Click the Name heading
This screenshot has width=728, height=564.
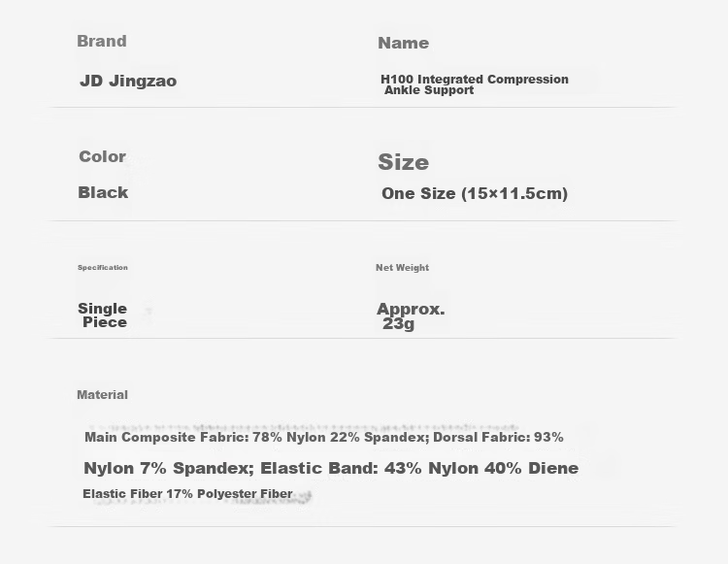point(404,43)
